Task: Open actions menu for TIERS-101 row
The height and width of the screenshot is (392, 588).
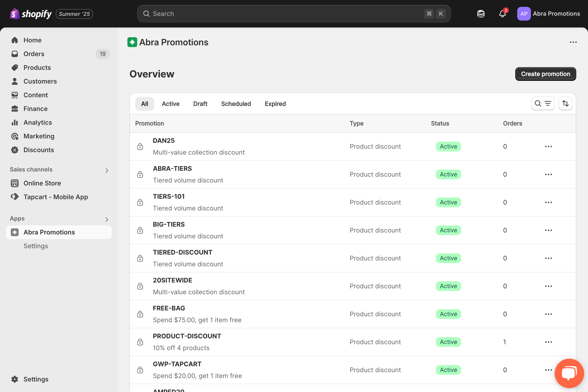Action: (x=549, y=202)
